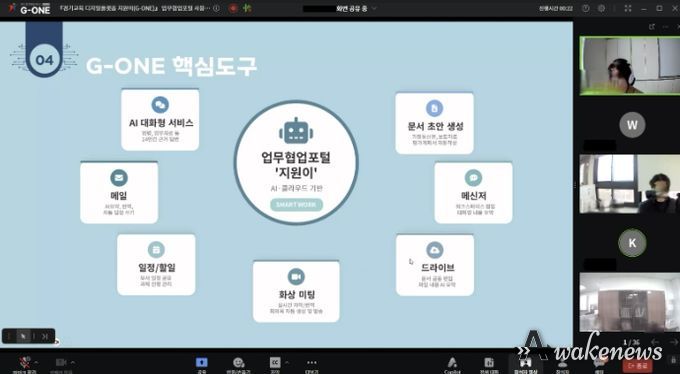
Task: Select the participant video showing a window
Action: click(x=630, y=184)
